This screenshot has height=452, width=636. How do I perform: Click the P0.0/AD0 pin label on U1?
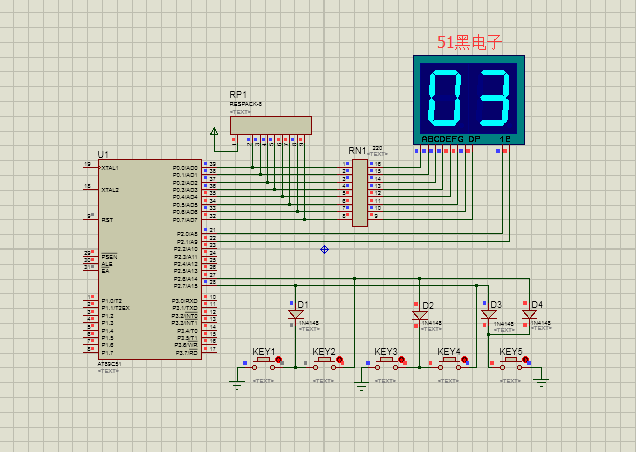[x=185, y=168]
